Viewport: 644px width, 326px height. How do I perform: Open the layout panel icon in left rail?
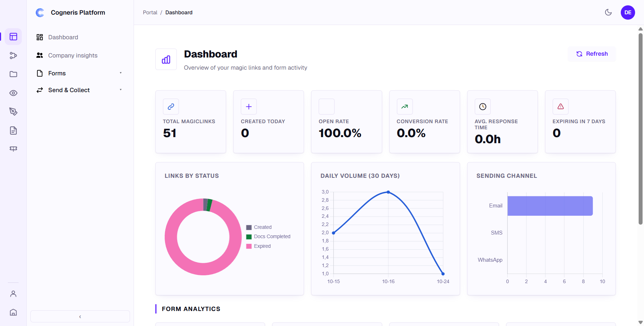[13, 37]
